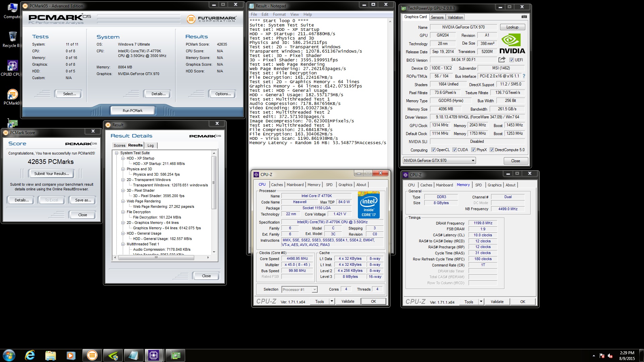
Task: Click the Select... button under Tests
Action: (69, 94)
